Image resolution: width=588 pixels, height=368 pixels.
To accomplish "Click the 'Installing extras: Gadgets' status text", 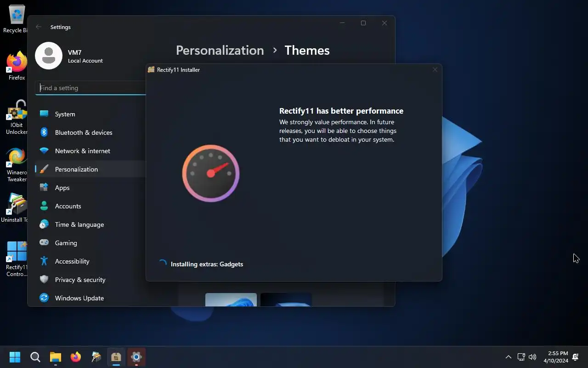I will click(x=207, y=264).
